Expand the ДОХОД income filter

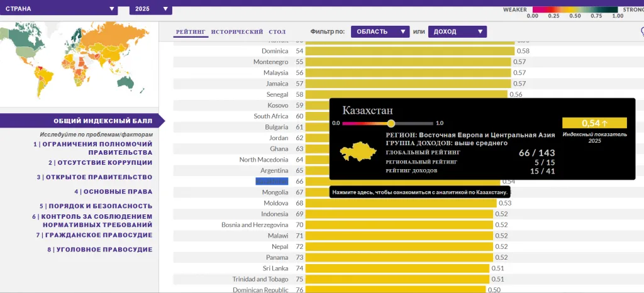click(457, 31)
